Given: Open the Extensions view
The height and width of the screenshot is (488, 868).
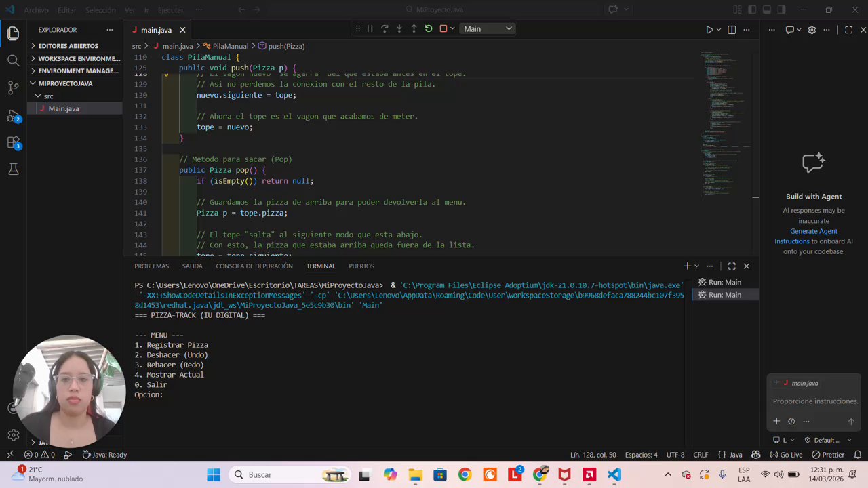Looking at the screenshot, I should click(x=13, y=142).
